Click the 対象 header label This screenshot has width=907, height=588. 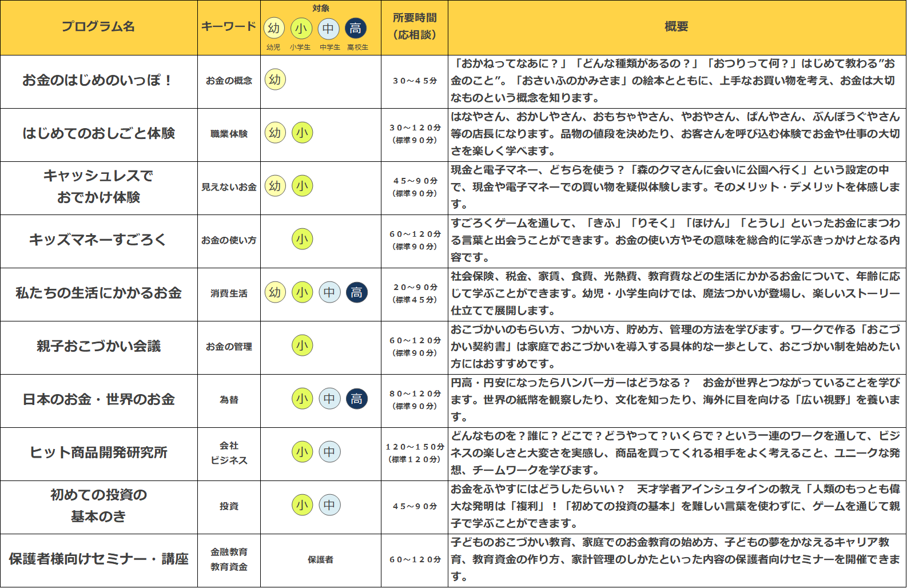pyautogui.click(x=321, y=9)
